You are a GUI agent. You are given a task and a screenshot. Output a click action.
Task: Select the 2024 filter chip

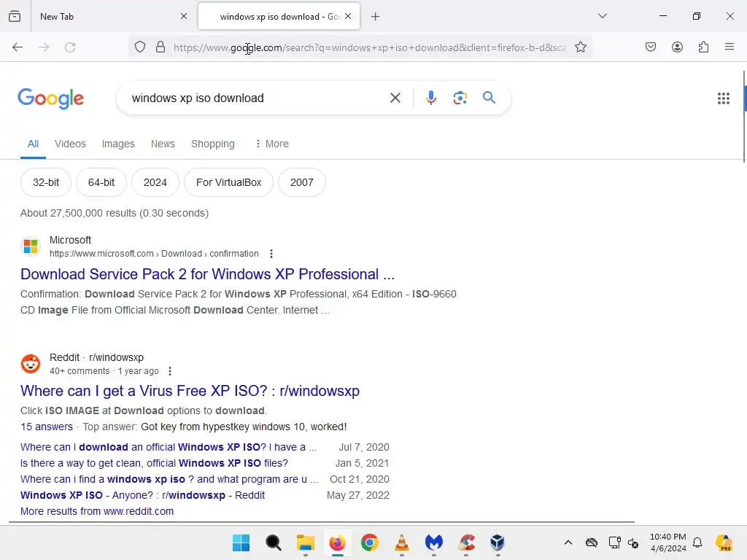pyautogui.click(x=155, y=182)
